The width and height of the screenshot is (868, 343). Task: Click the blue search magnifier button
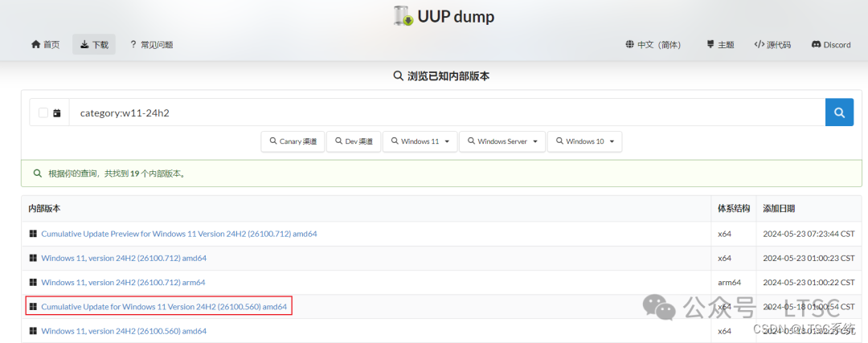[x=839, y=112]
